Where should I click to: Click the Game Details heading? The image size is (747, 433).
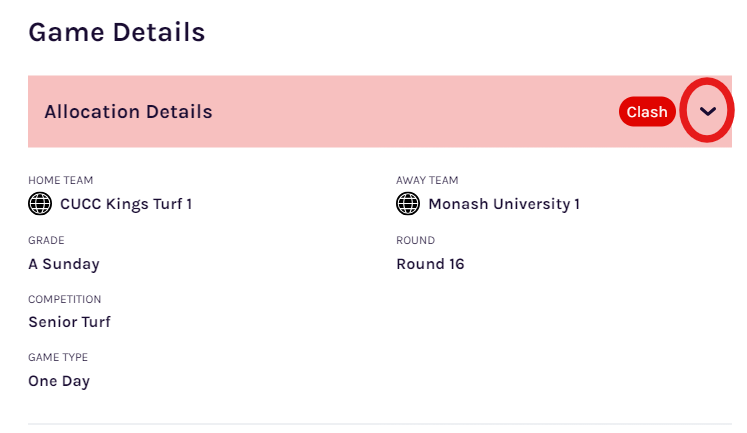point(117,32)
